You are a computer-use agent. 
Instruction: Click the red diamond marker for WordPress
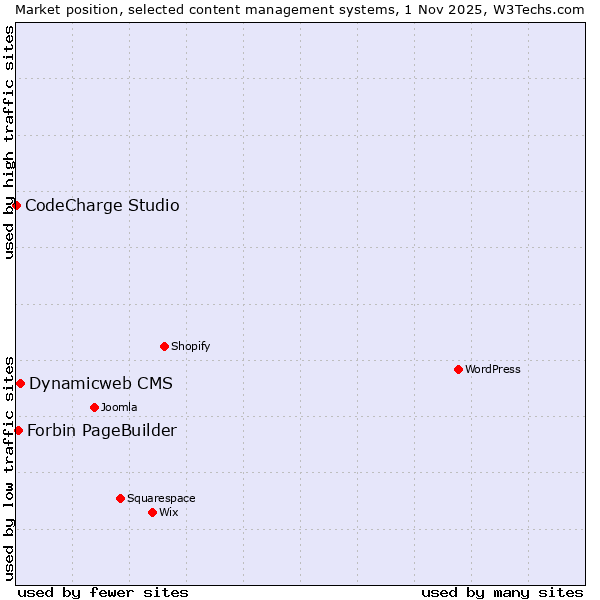point(458,369)
